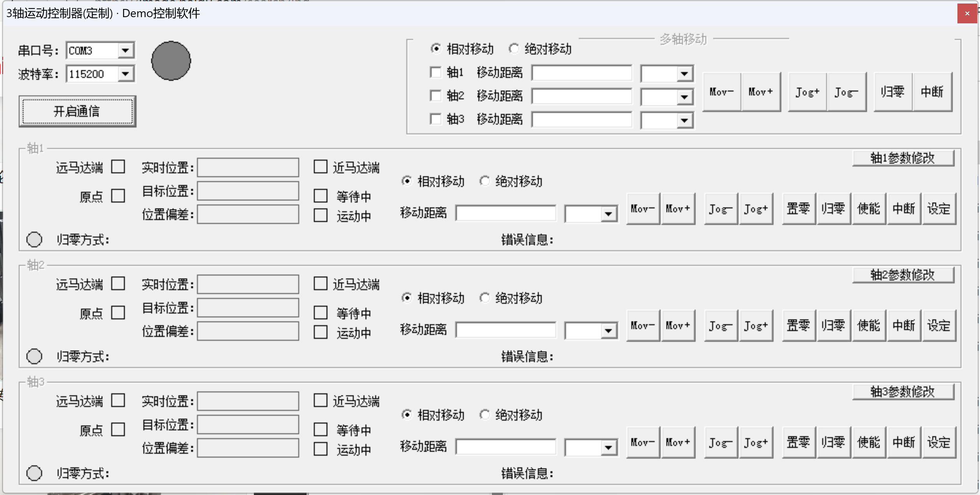Select 相对移动 for 轴1
This screenshot has width=980, height=495.
433,181
